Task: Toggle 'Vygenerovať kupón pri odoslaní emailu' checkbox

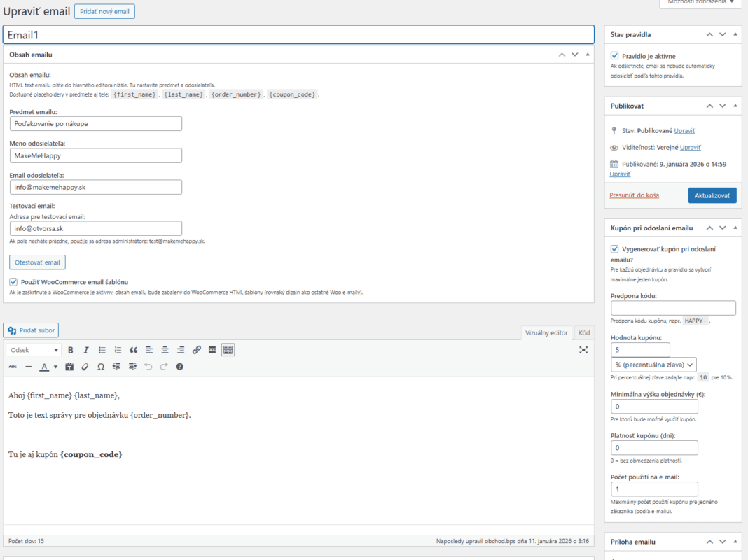Action: click(x=614, y=249)
